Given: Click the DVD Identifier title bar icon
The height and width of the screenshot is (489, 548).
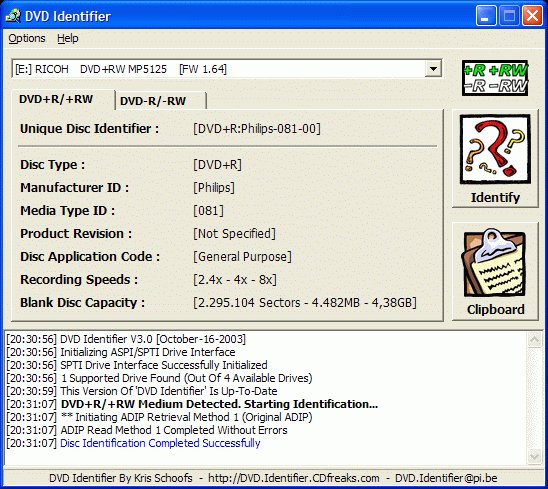Looking at the screenshot, I should click(13, 16).
